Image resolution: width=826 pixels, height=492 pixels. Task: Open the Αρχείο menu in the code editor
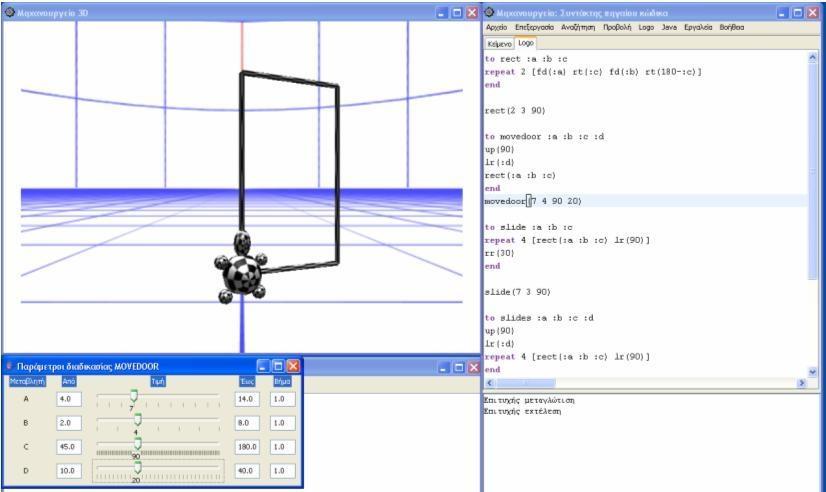click(496, 27)
